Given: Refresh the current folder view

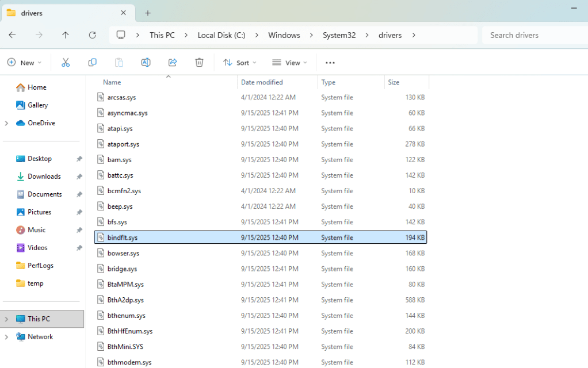Looking at the screenshot, I should click(92, 35).
